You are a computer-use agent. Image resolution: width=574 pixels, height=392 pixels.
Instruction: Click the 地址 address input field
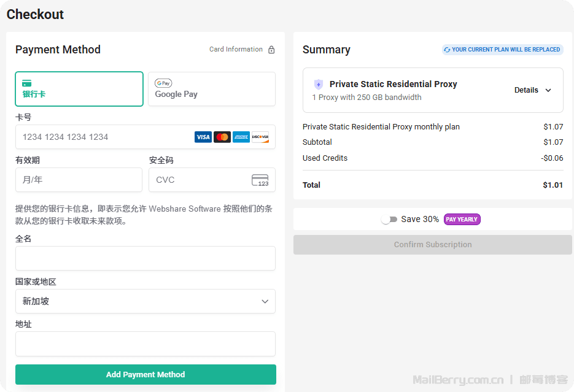pyautogui.click(x=145, y=344)
